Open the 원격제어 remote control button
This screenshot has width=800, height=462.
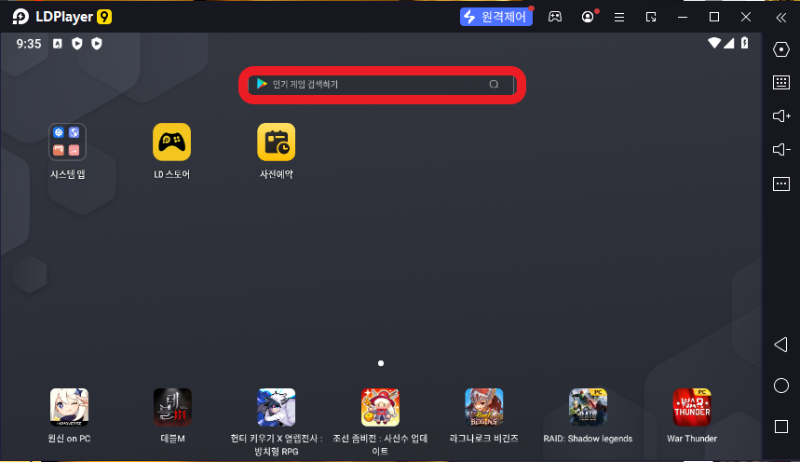496,17
